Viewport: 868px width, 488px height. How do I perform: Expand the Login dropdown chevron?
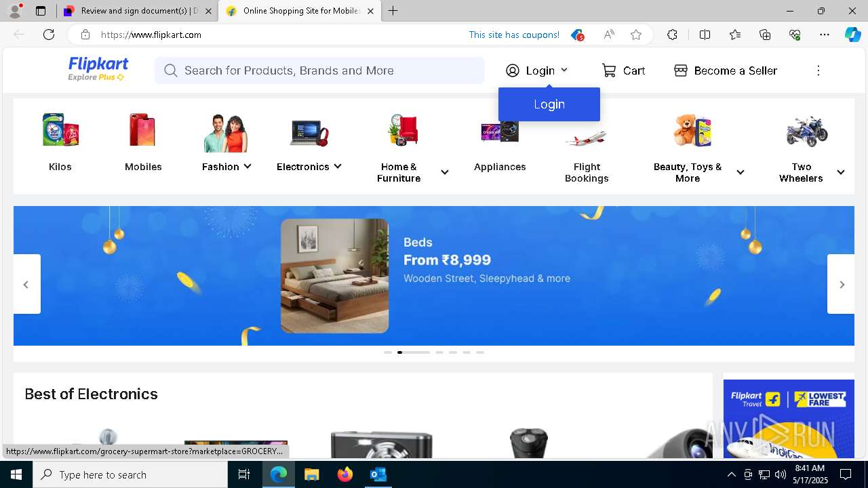pyautogui.click(x=564, y=70)
